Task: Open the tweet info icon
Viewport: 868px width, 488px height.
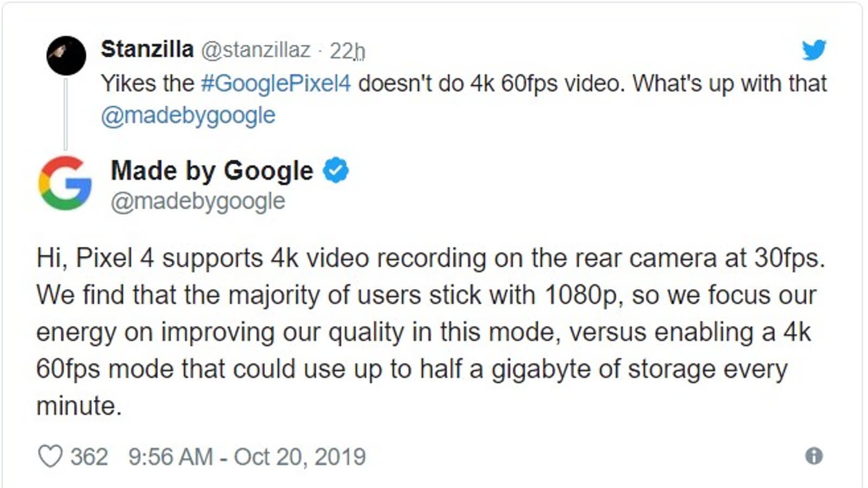Action: click(x=814, y=456)
